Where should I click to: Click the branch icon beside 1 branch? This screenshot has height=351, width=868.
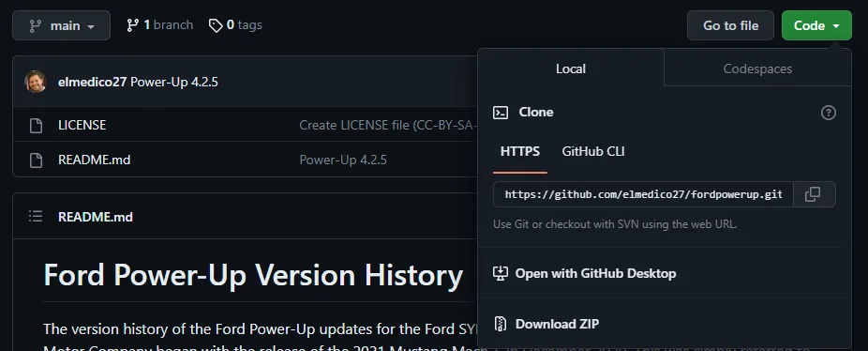132,25
